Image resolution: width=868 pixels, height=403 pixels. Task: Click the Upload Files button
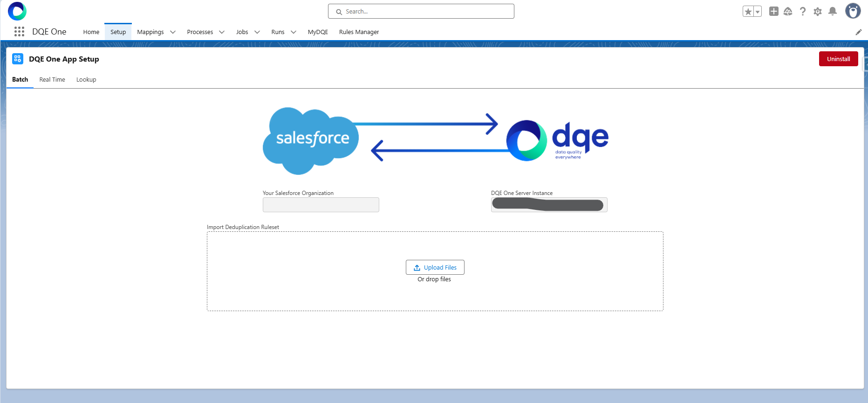pos(435,267)
